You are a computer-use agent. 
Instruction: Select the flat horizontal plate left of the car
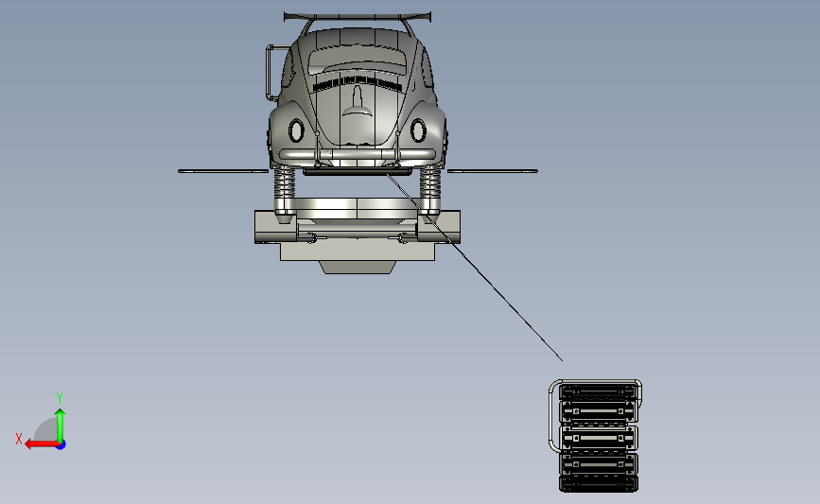(223, 171)
